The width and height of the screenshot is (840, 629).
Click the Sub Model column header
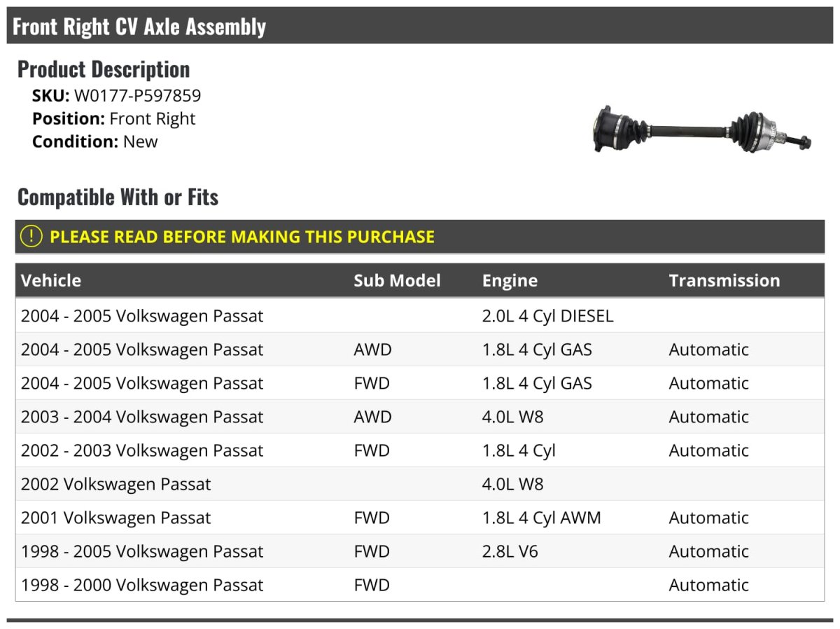(397, 281)
